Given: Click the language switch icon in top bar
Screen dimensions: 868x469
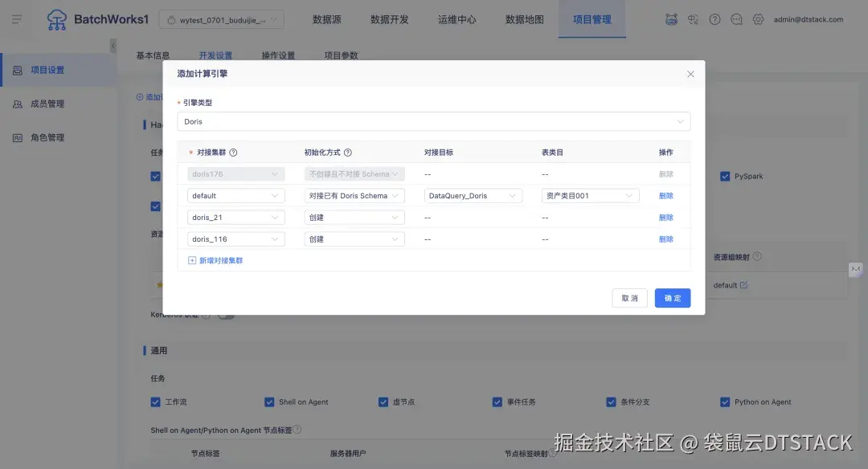Looking at the screenshot, I should [693, 19].
